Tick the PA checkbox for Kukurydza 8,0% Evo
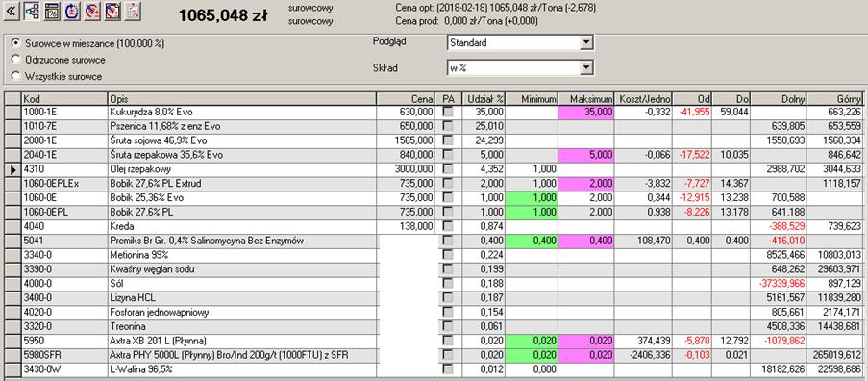868x381 pixels. (447, 113)
